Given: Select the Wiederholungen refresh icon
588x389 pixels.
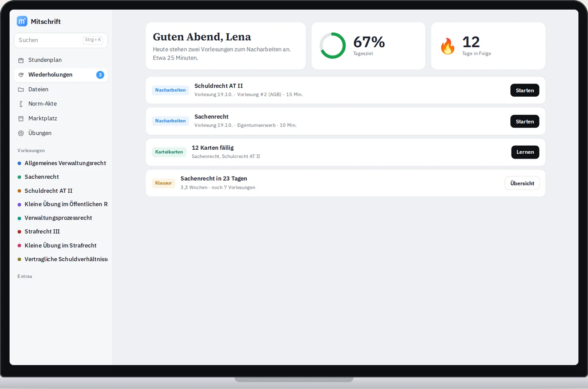Looking at the screenshot, I should tap(21, 75).
